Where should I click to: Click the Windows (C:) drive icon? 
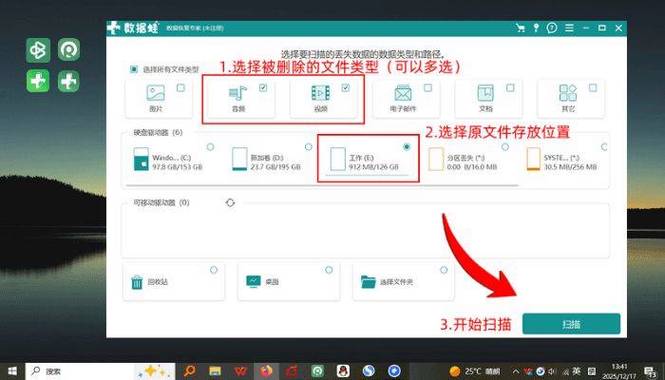coord(141,159)
